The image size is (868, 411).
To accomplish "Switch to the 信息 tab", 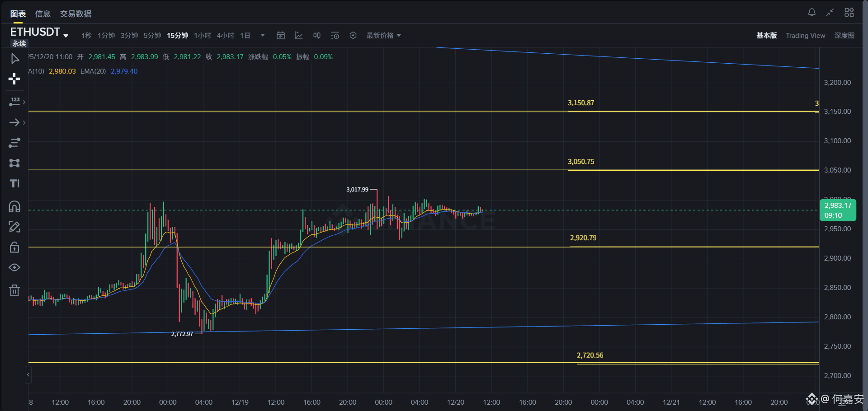I will (x=43, y=14).
